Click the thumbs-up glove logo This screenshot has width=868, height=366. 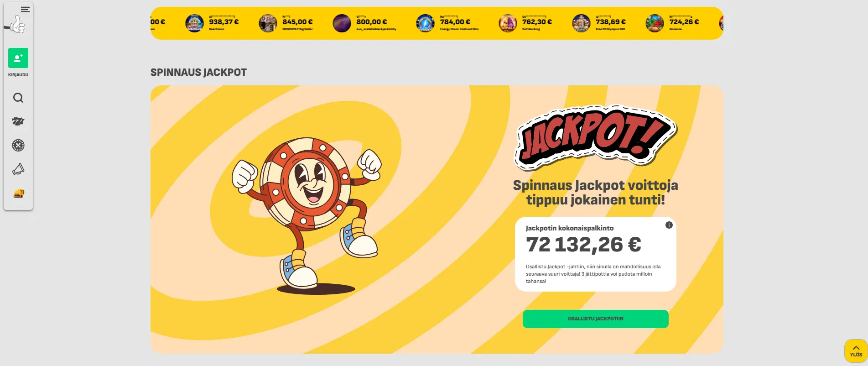15,25
